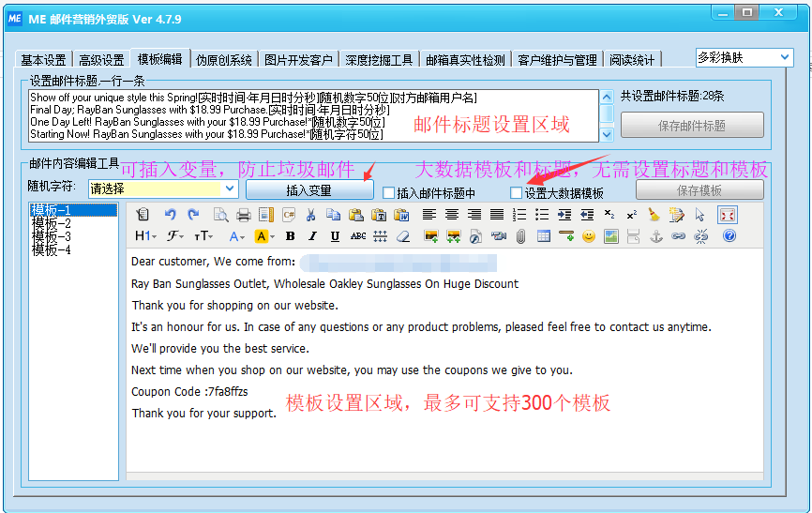Image resolution: width=812 pixels, height=513 pixels.
Task: Increase indent
Action: (564, 215)
